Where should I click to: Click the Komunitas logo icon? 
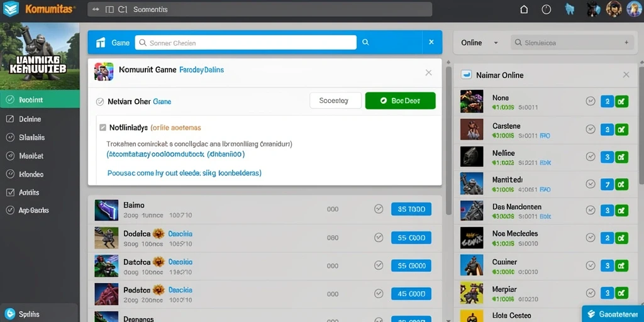tap(11, 9)
